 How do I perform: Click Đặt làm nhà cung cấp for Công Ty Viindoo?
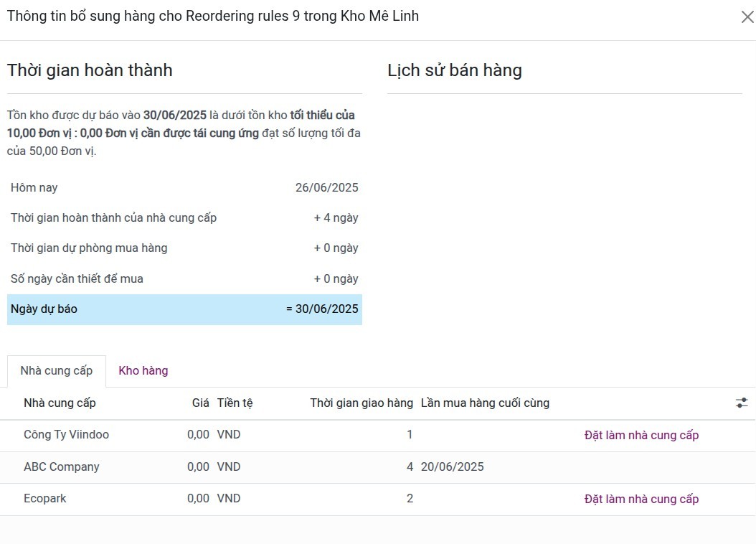pyautogui.click(x=641, y=435)
